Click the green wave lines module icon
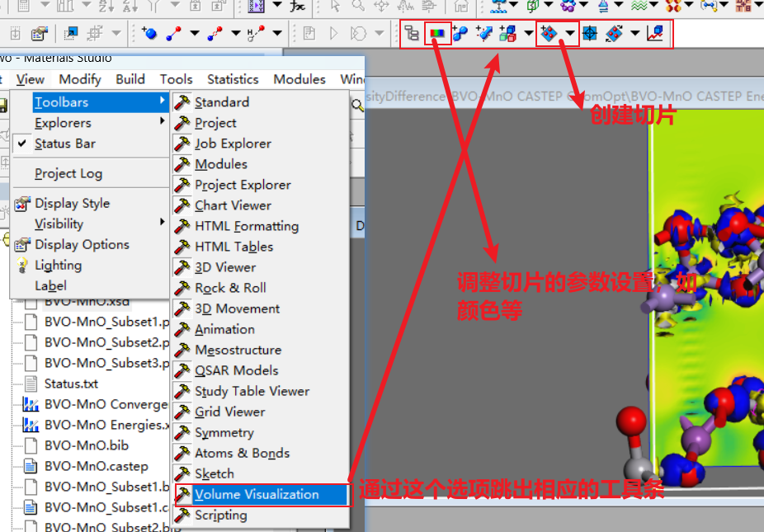The image size is (764, 532). 639,6
